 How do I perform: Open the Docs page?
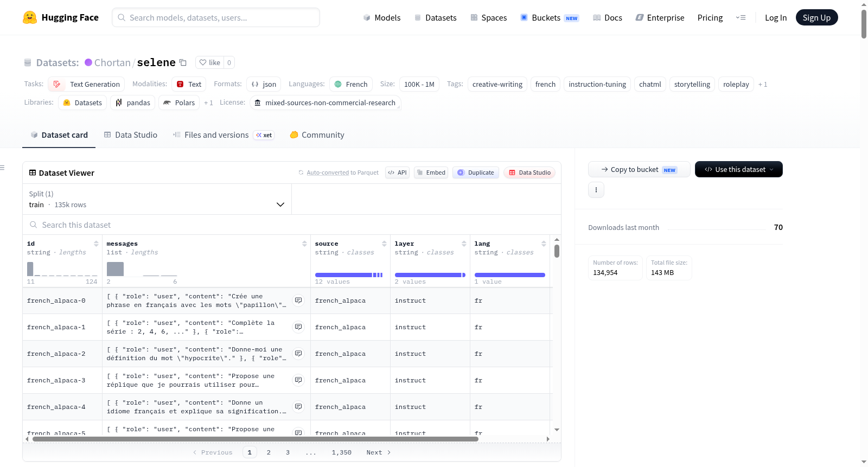point(608,17)
